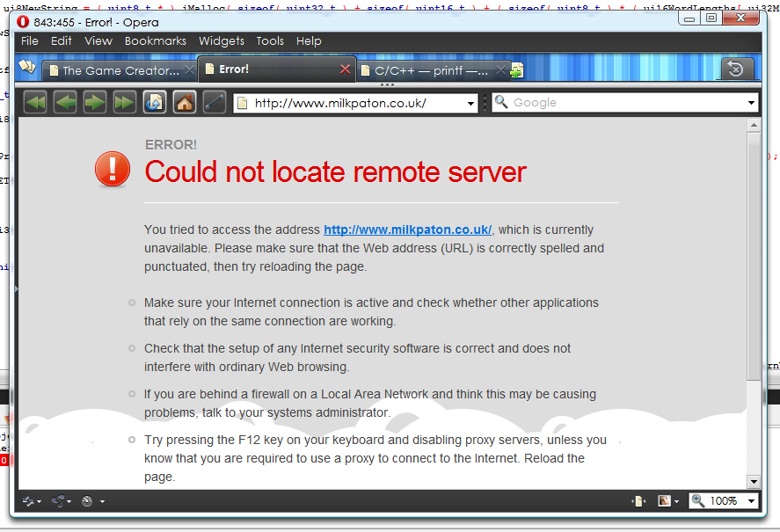Click the zoom magnifier icon in status bar
780x532 pixels.
tap(698, 500)
